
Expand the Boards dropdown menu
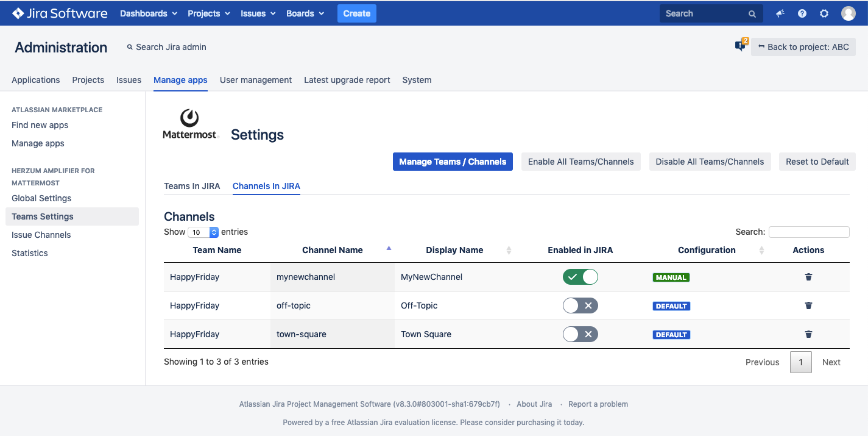[305, 13]
